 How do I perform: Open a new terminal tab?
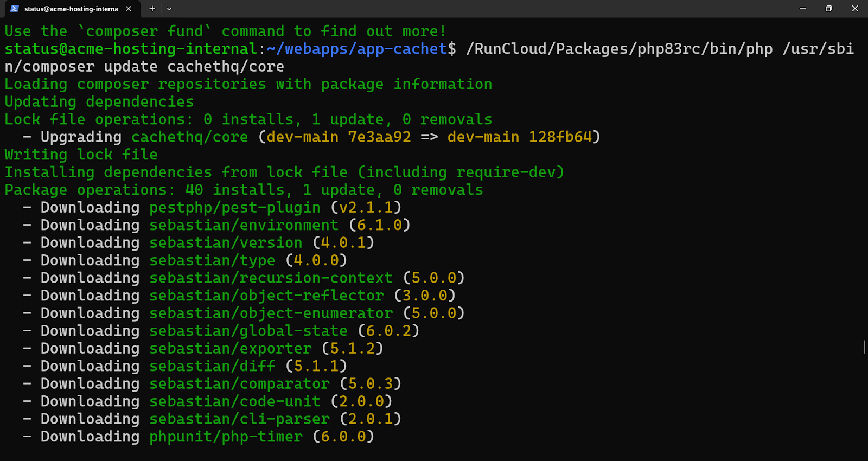(152, 9)
